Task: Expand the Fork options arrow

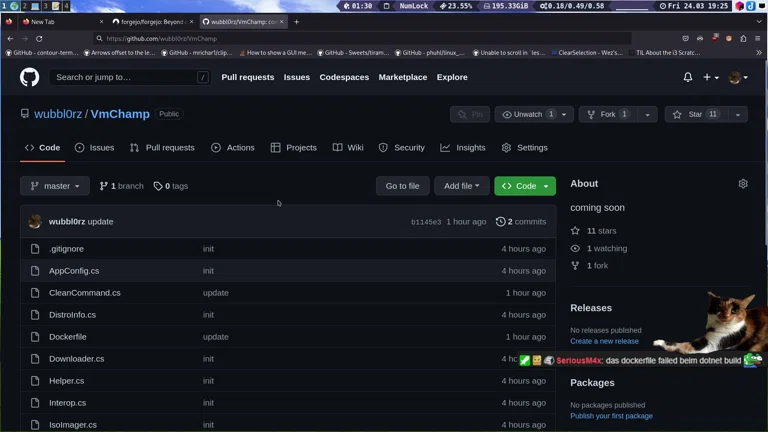Action: click(648, 114)
